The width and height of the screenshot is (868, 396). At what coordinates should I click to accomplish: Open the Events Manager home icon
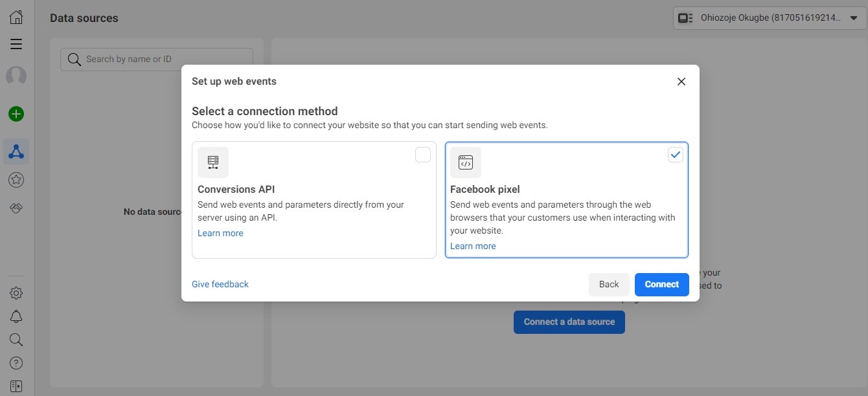(16, 16)
